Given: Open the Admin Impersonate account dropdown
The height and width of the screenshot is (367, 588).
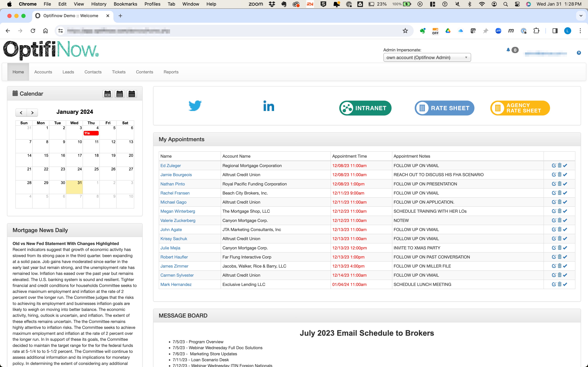Looking at the screenshot, I should 427,57.
